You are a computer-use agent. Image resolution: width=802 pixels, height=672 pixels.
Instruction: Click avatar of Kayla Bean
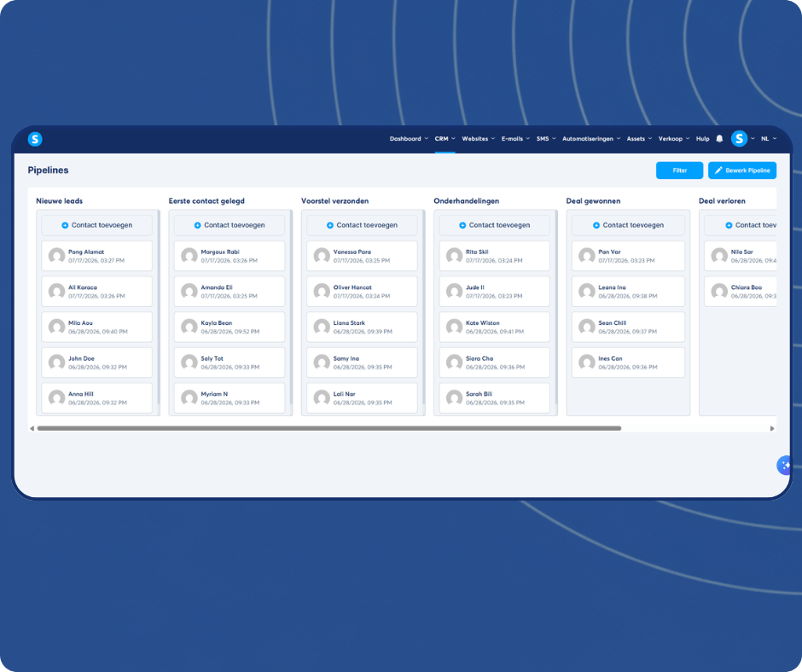coord(189,327)
